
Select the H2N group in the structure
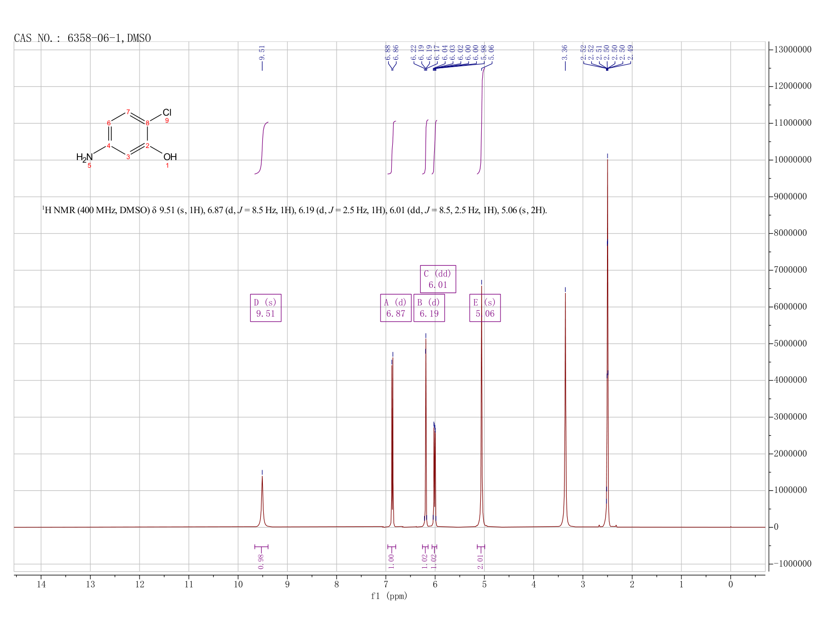(x=84, y=158)
